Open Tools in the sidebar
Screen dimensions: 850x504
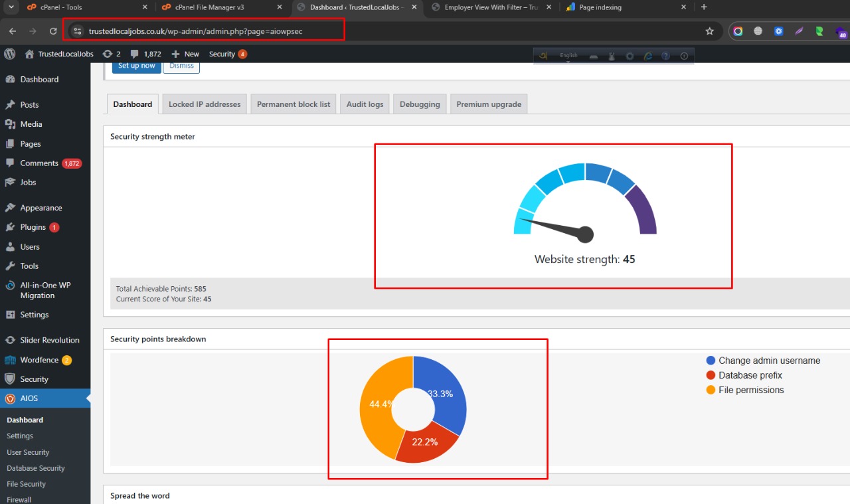coord(45,266)
